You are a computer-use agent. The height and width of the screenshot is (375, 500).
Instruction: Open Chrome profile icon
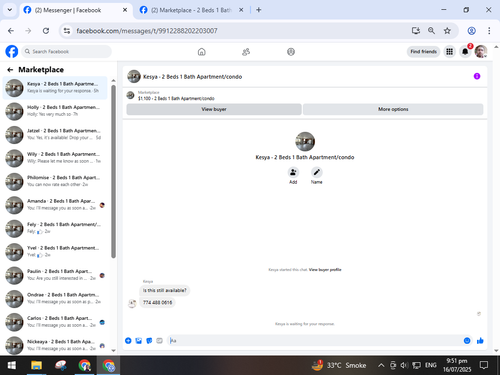pyautogui.click(x=471, y=31)
